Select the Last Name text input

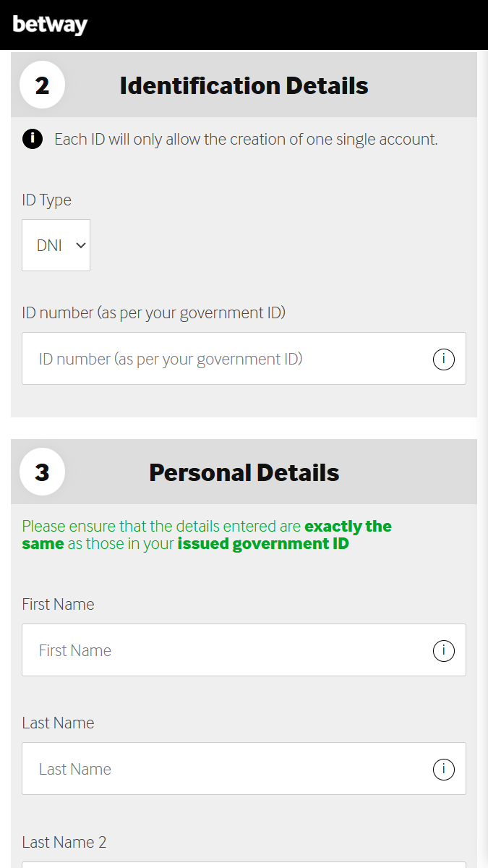pos(224,769)
